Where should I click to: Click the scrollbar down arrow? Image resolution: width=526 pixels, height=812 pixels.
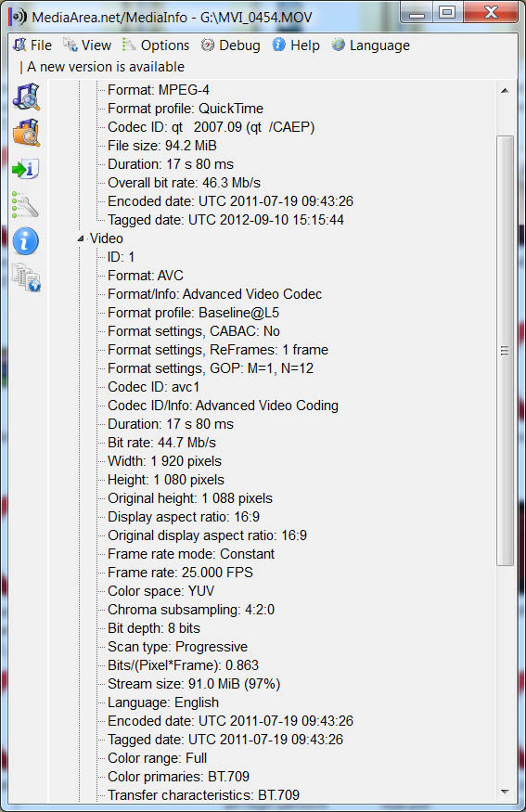505,793
